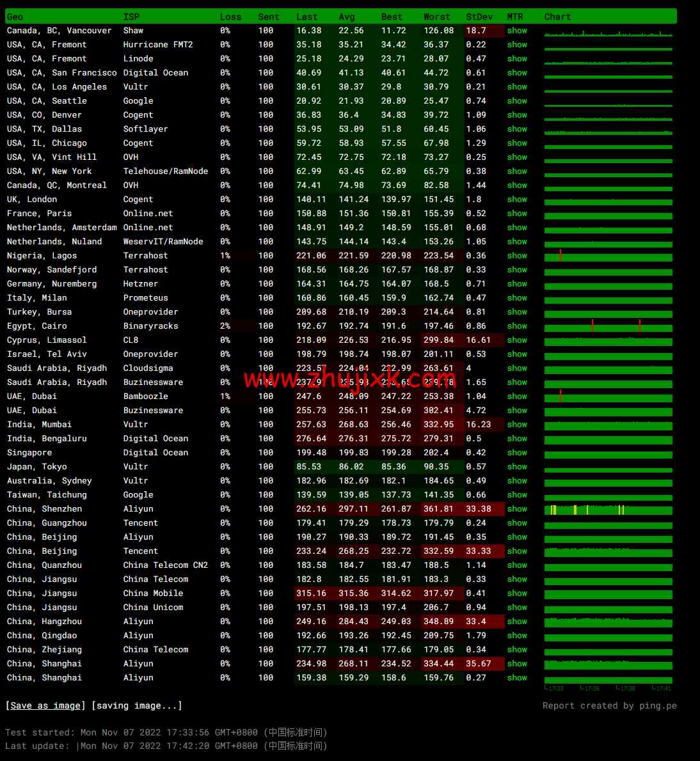
Task: Click the StDev column header
Action: (479, 17)
